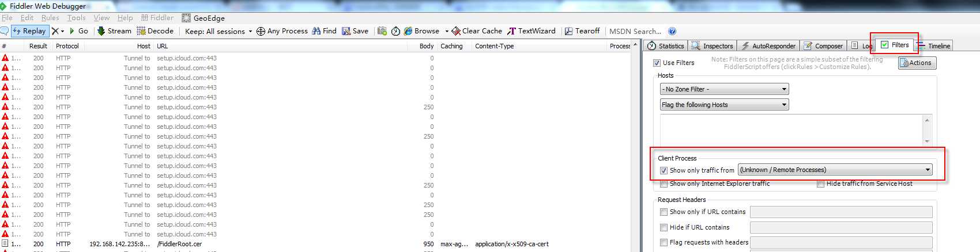Image resolution: width=980 pixels, height=252 pixels.
Task: Click the Tearoff toolbar button
Action: point(582,31)
